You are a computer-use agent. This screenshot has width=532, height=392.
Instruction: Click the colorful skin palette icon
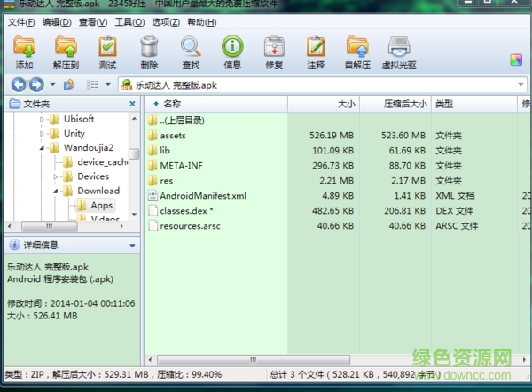[516, 60]
